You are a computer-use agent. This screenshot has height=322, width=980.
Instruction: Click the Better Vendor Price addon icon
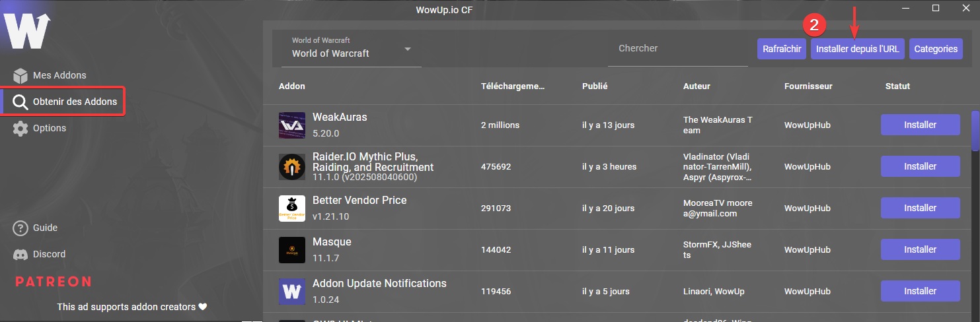[292, 209]
